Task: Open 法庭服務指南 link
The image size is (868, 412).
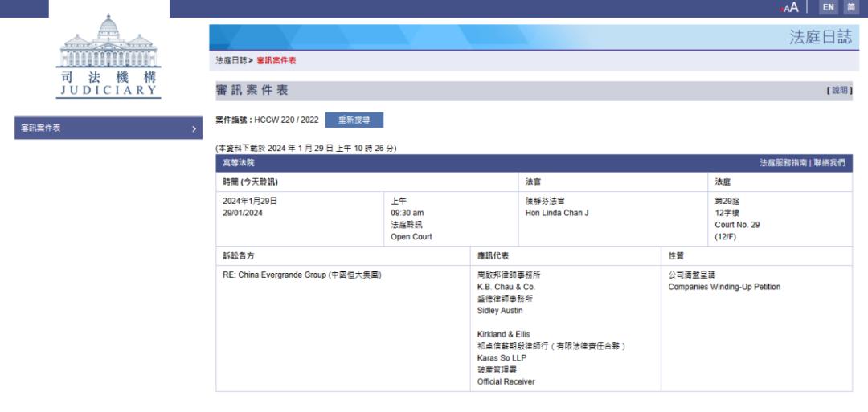Action: 783,163
